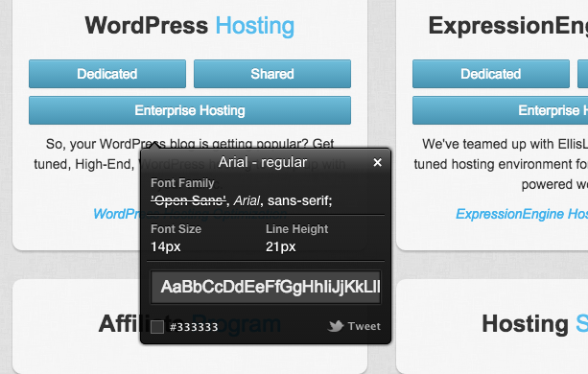Open WordPress Shared hosting button
This screenshot has height=374, width=588.
tap(272, 74)
